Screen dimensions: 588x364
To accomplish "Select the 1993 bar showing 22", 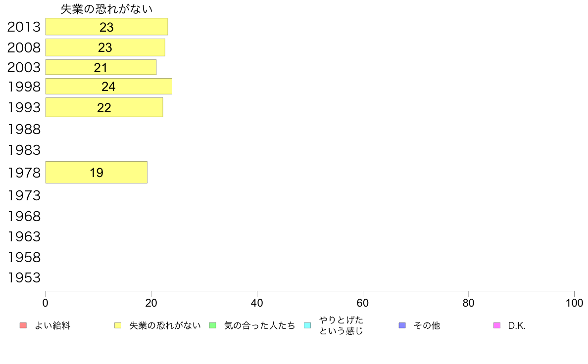I will tap(104, 107).
